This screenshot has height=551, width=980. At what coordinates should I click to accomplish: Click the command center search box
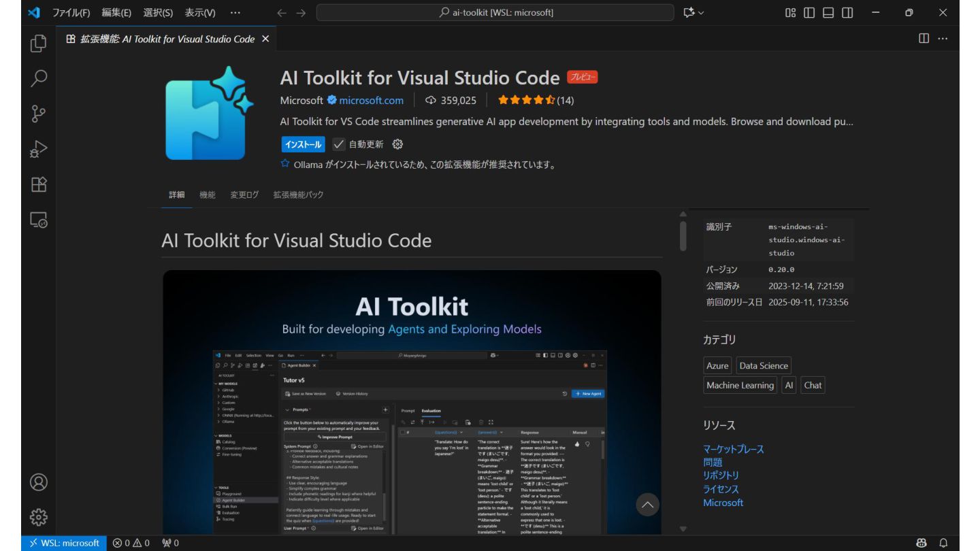pyautogui.click(x=495, y=12)
